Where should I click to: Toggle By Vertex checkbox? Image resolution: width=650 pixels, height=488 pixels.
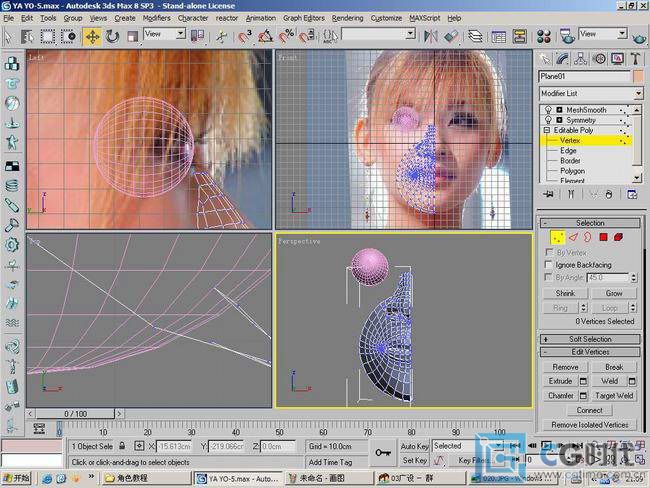point(548,252)
